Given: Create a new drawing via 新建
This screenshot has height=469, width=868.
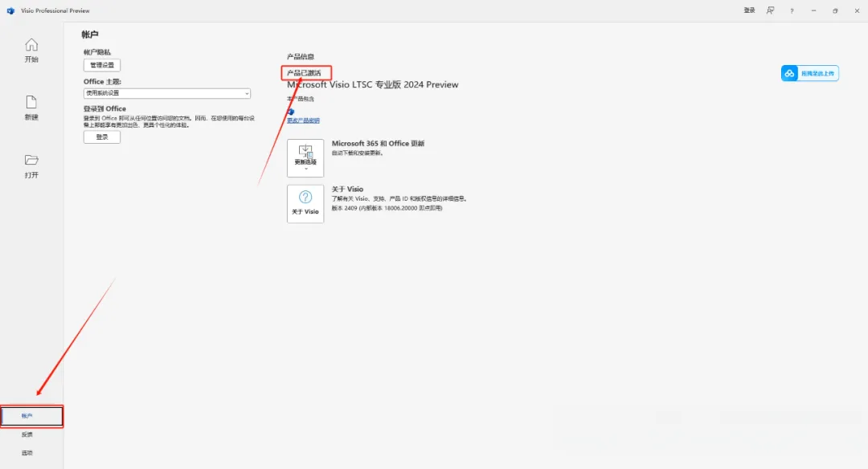Looking at the screenshot, I should [31, 108].
